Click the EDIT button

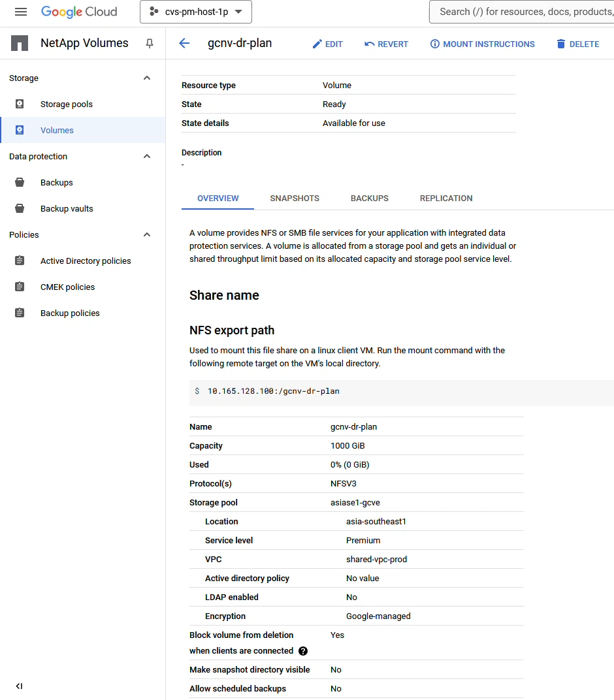pos(327,44)
